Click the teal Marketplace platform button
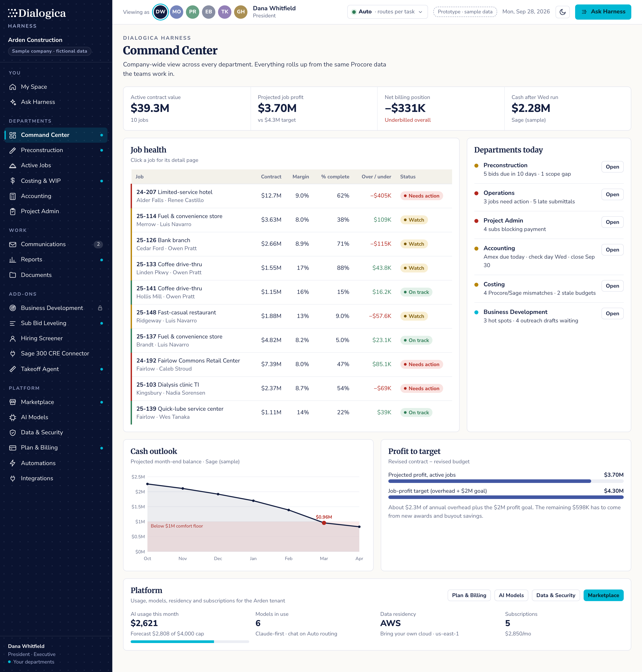This screenshot has height=672, width=642. pyautogui.click(x=603, y=595)
